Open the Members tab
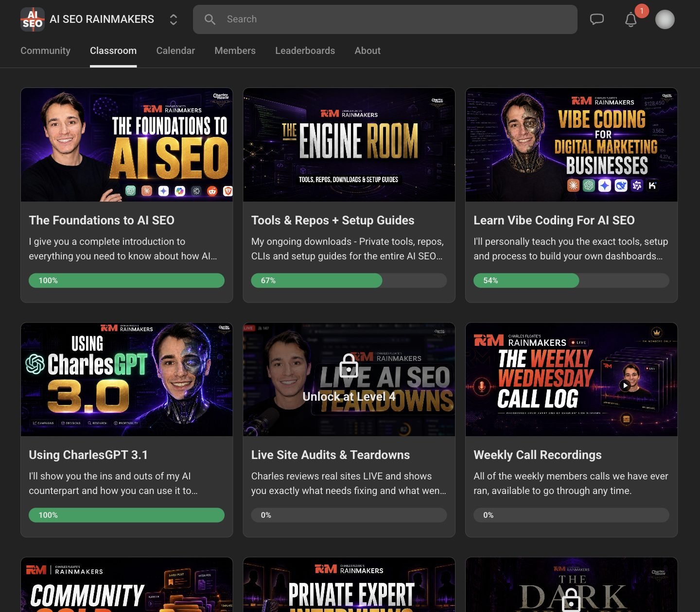 coord(235,51)
